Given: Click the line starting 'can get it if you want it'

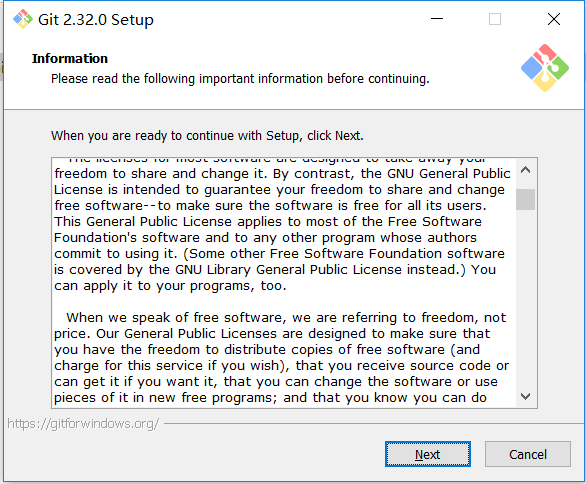Looking at the screenshot, I should coord(276,382).
